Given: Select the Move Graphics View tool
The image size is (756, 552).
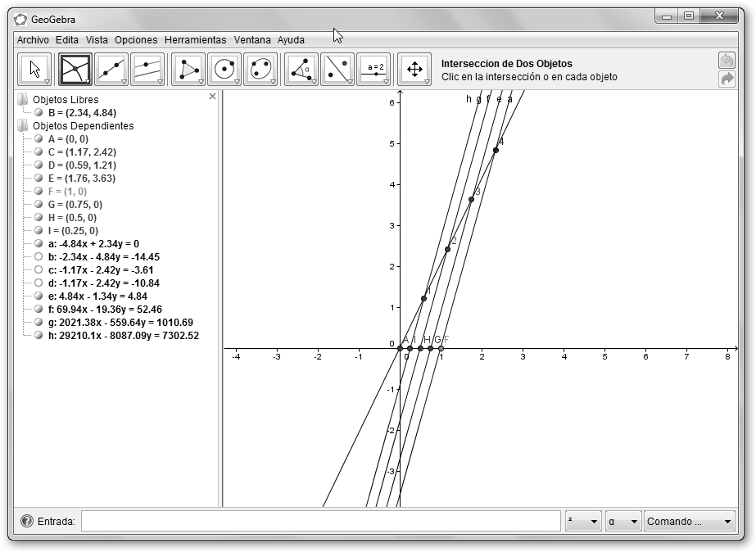Looking at the screenshot, I should pyautogui.click(x=414, y=70).
